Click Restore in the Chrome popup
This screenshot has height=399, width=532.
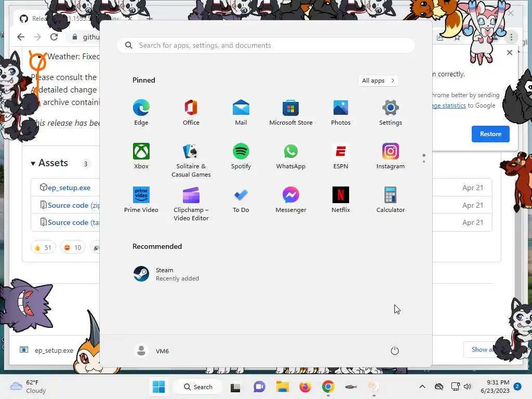pyautogui.click(x=490, y=134)
